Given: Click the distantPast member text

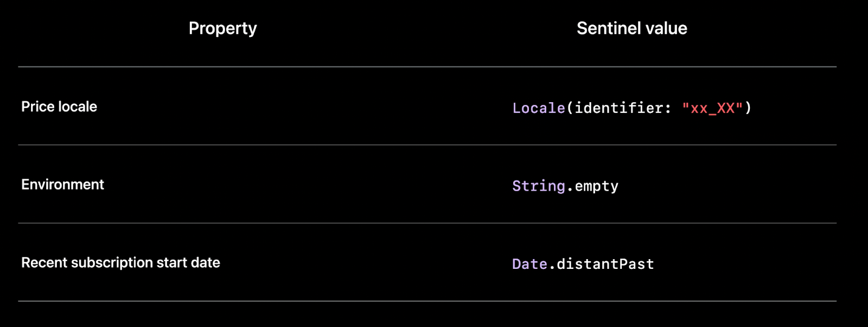Looking at the screenshot, I should tap(605, 264).
